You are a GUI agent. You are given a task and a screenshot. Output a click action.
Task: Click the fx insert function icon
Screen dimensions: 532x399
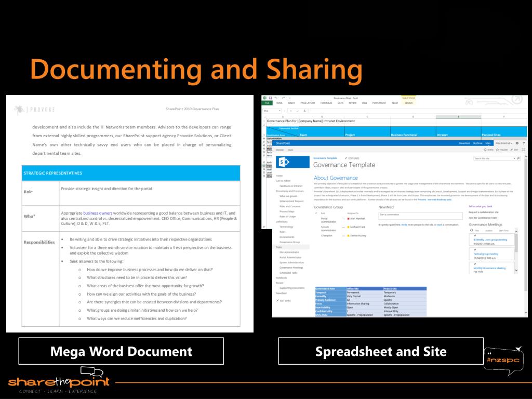[x=304, y=111]
